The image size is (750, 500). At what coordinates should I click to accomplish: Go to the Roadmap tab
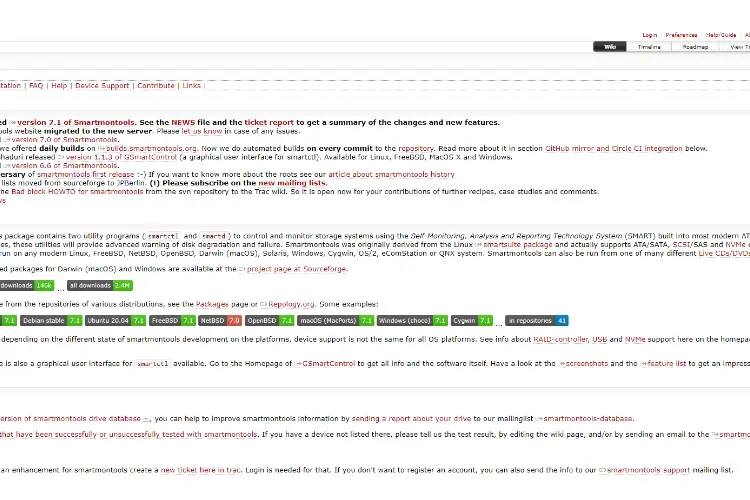pos(695,46)
